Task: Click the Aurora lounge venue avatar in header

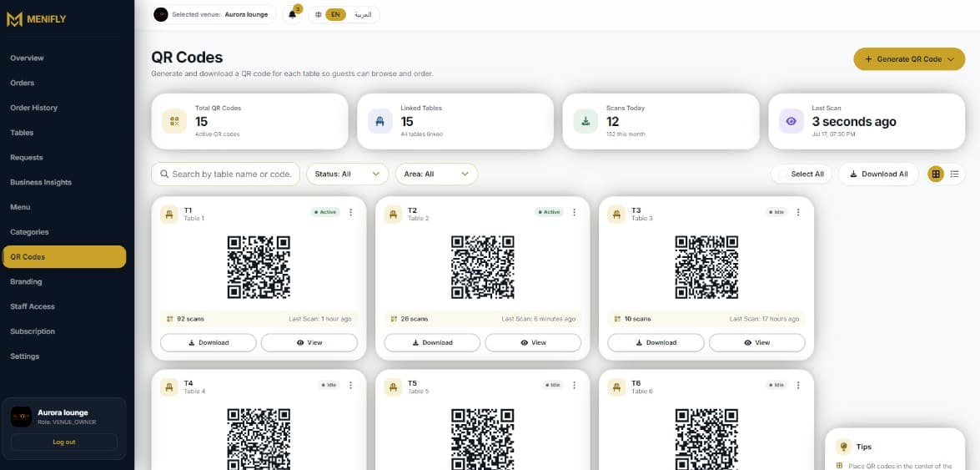Action: click(161, 14)
